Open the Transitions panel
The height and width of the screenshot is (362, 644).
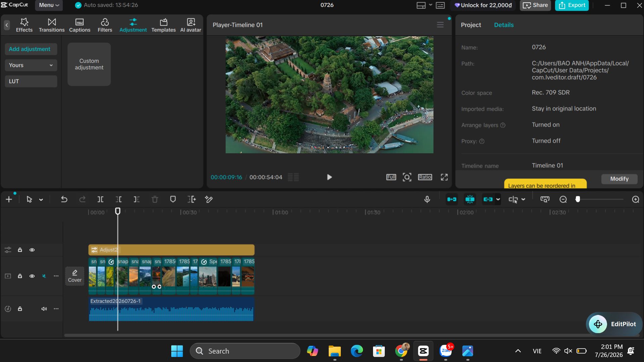(52, 25)
